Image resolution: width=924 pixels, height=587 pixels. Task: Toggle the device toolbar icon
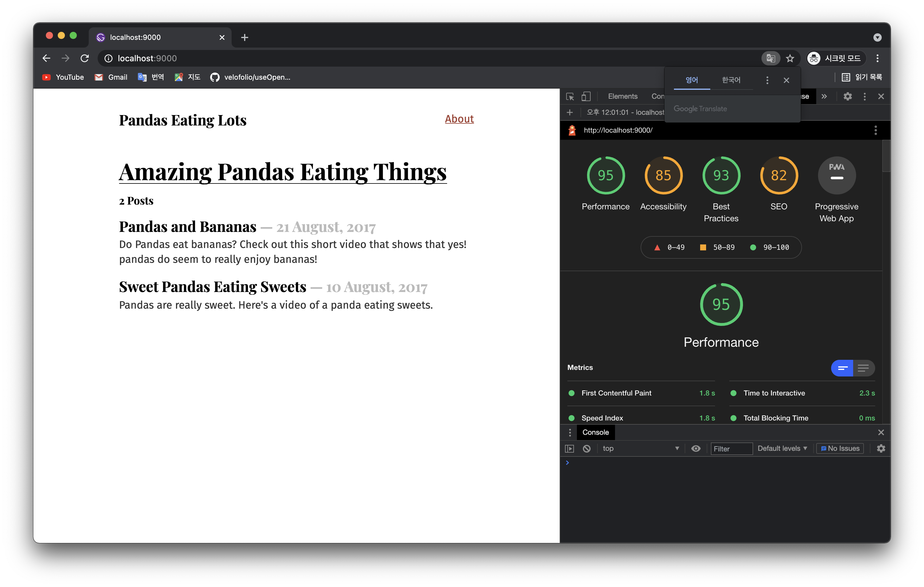(x=586, y=97)
